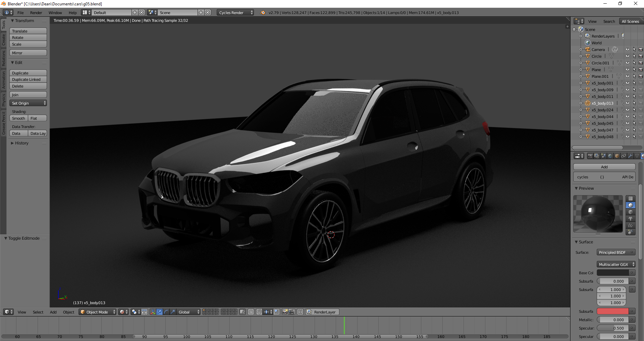The image size is (644, 341).
Task: Select hair strands material preview
Action: [631, 225]
